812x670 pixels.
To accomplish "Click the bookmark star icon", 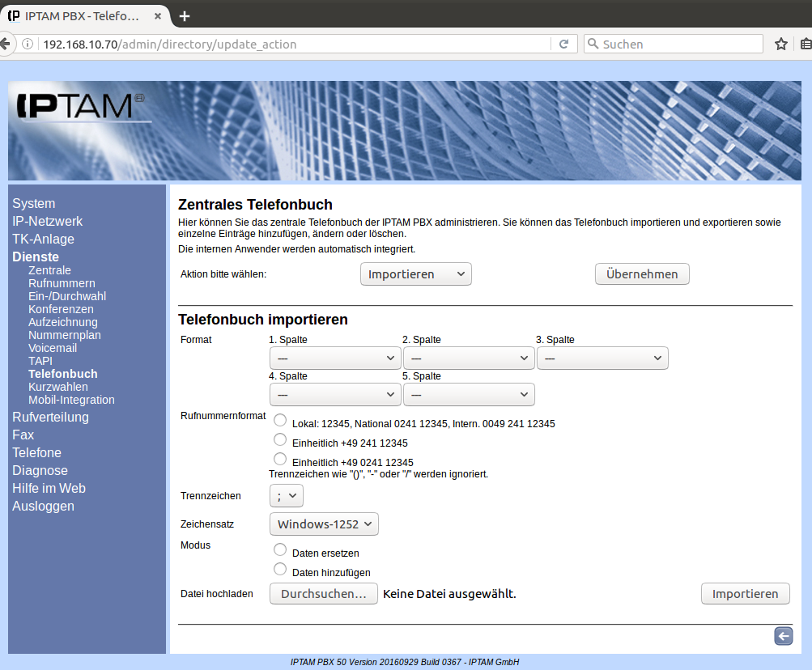I will [x=780, y=44].
